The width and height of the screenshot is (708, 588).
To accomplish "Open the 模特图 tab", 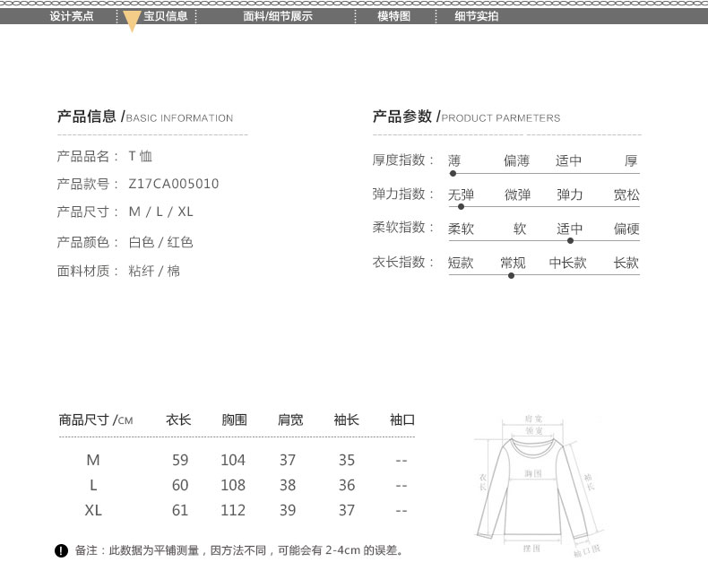I will pyautogui.click(x=393, y=16).
